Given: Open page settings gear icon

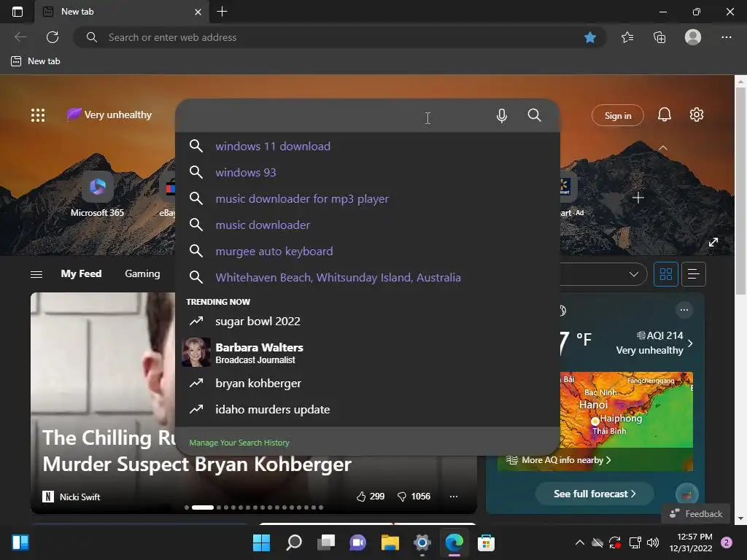Looking at the screenshot, I should click(x=697, y=114).
